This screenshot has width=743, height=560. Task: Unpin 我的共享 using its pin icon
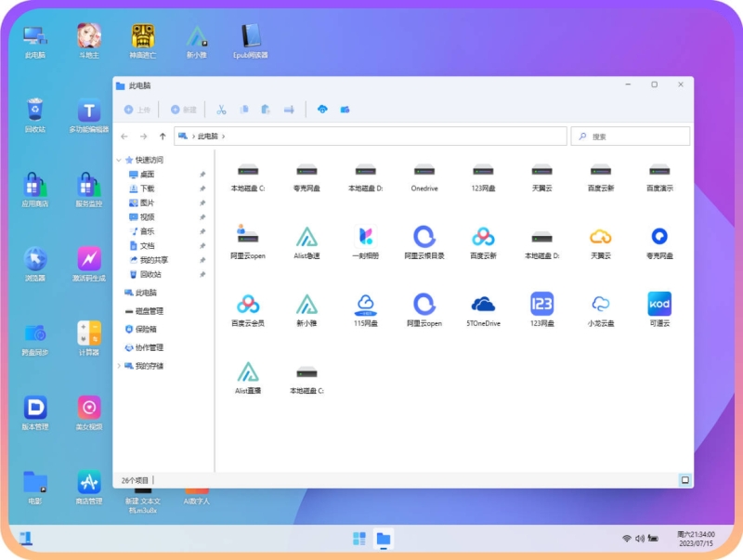(x=202, y=260)
